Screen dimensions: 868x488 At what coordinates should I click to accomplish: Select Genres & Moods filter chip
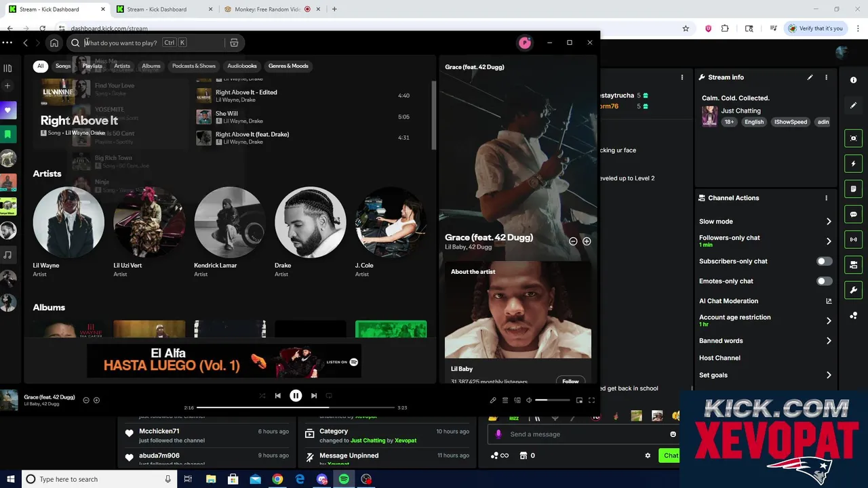288,66
